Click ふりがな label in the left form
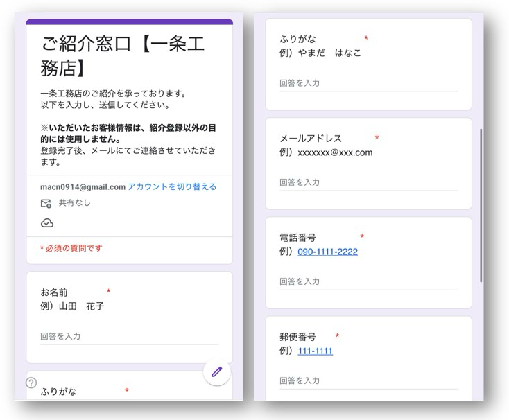 [58, 392]
